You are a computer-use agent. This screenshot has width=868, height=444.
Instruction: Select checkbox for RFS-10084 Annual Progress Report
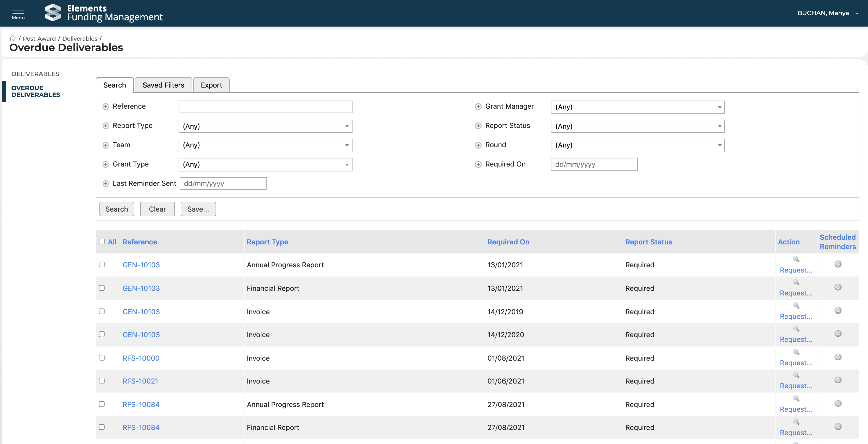click(x=102, y=404)
